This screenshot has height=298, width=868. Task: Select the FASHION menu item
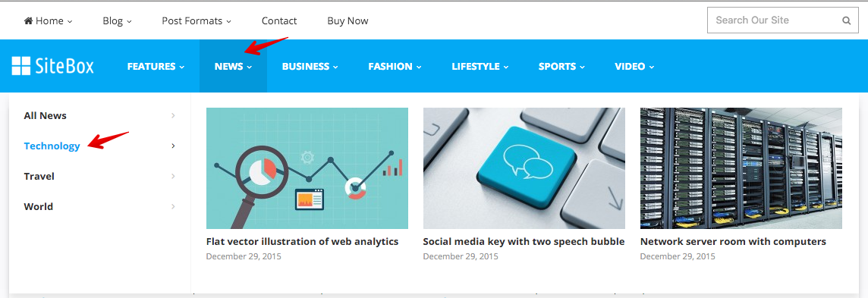395,66
